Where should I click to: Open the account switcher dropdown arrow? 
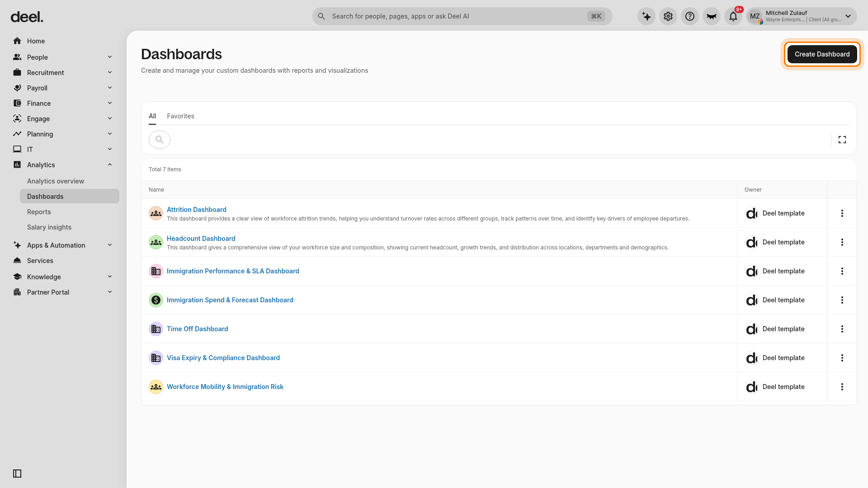click(848, 16)
